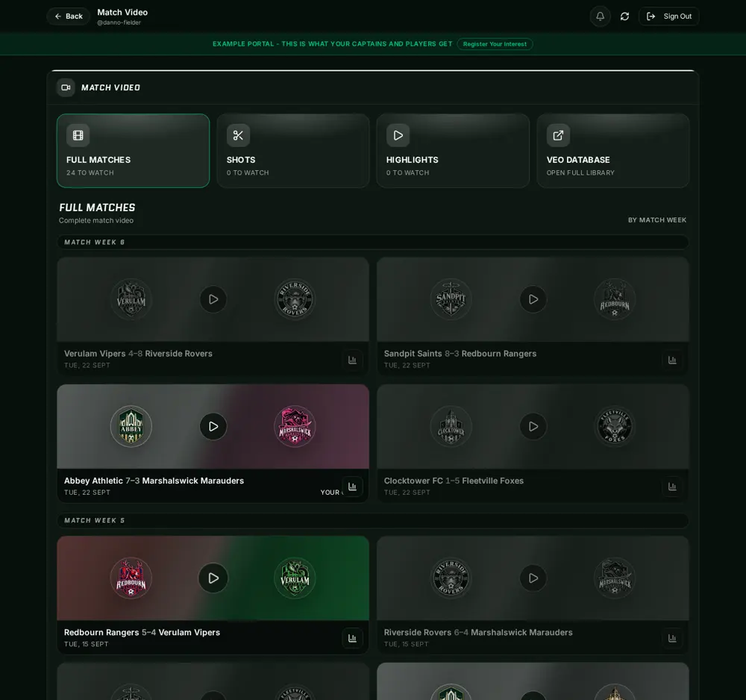746x700 pixels.
Task: Click the @danno-fielder username text
Action: (x=119, y=23)
